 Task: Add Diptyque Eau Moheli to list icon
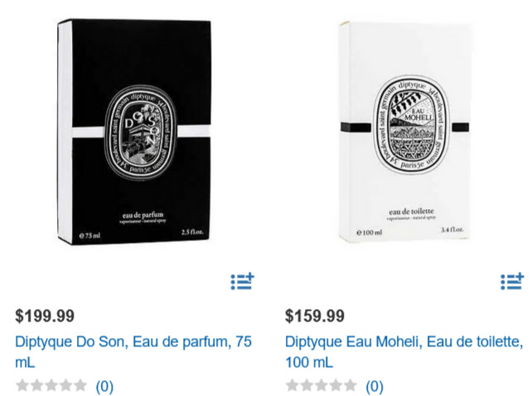tap(512, 282)
